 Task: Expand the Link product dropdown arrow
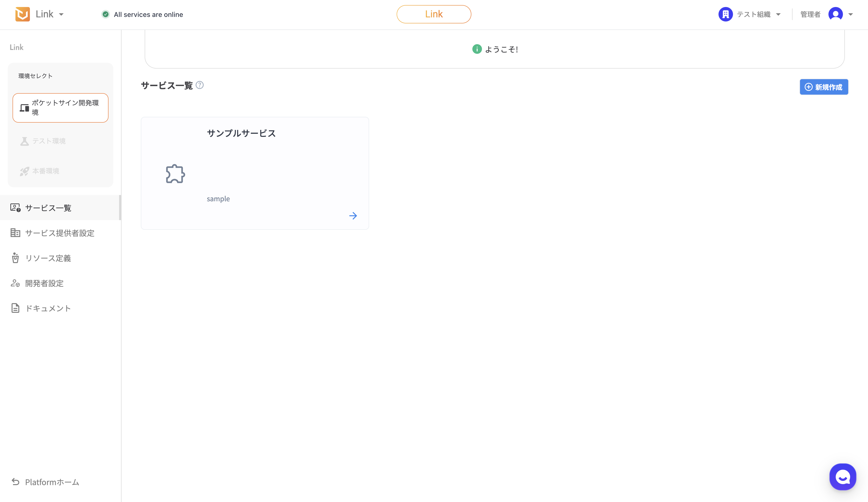tap(61, 14)
